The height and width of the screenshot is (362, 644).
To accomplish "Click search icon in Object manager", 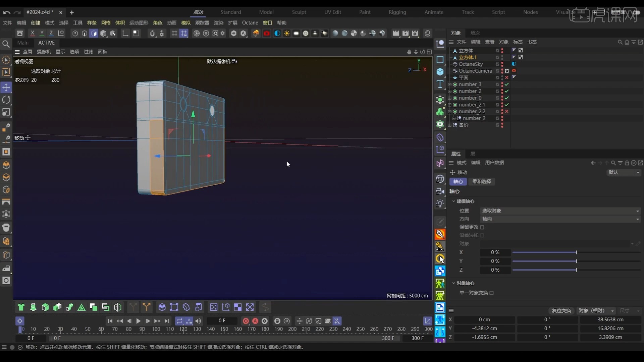I will tap(620, 42).
